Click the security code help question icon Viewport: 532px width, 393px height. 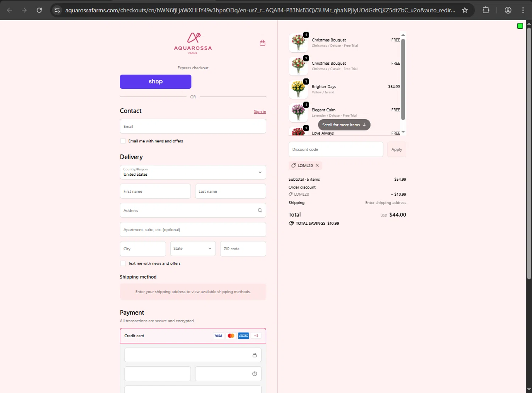click(x=254, y=374)
